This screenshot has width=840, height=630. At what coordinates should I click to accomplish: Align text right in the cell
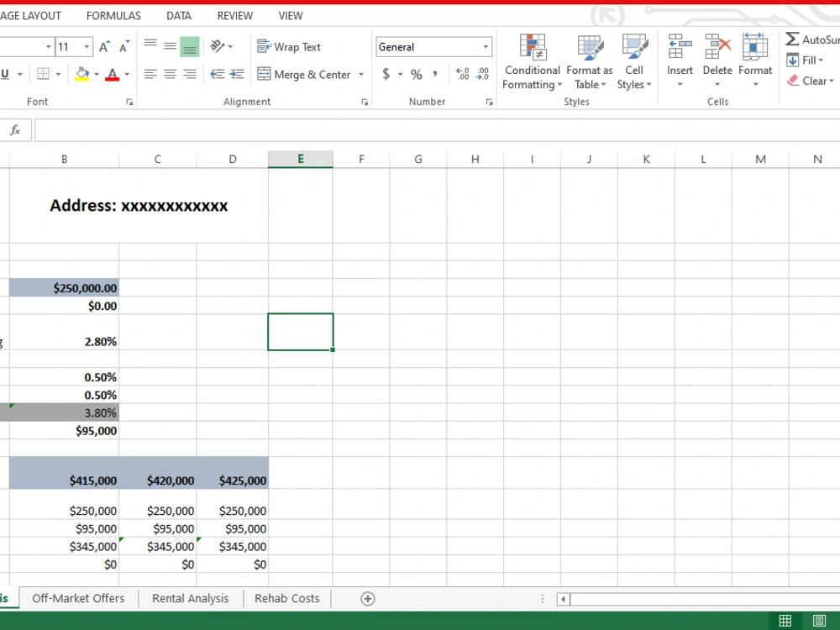coord(190,74)
